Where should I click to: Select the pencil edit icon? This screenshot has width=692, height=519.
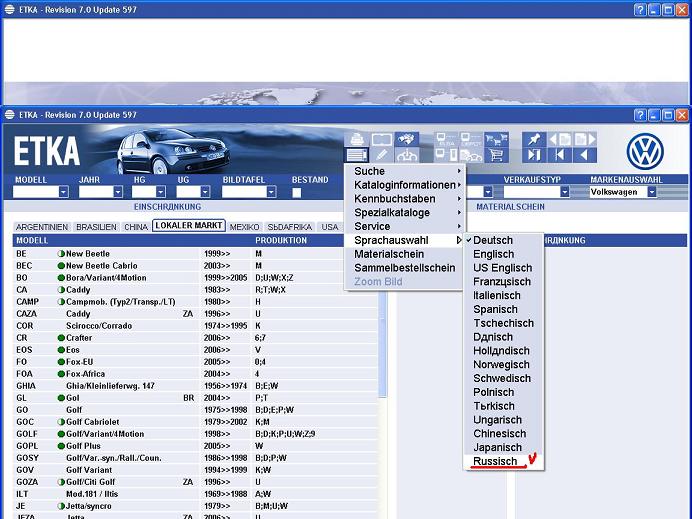[x=382, y=155]
